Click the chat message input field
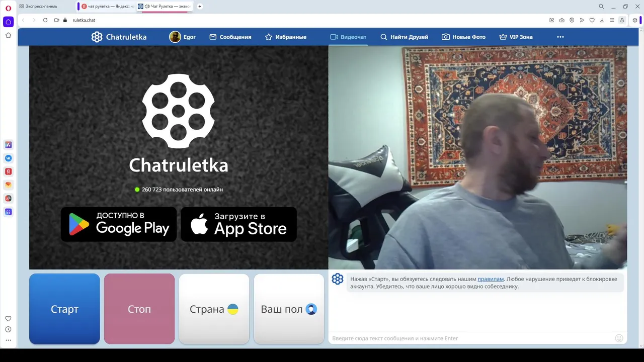Image resolution: width=644 pixels, height=362 pixels. coord(471,338)
